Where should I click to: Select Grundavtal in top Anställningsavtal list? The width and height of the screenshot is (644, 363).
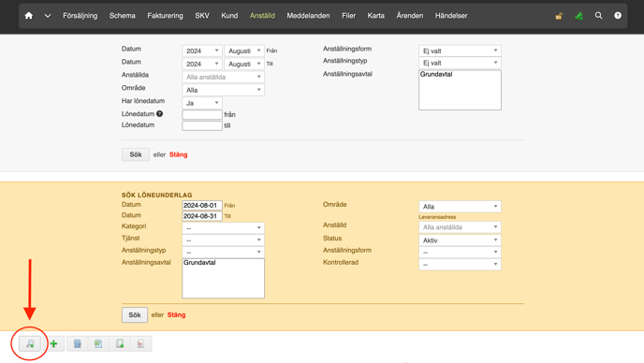pyautogui.click(x=436, y=74)
